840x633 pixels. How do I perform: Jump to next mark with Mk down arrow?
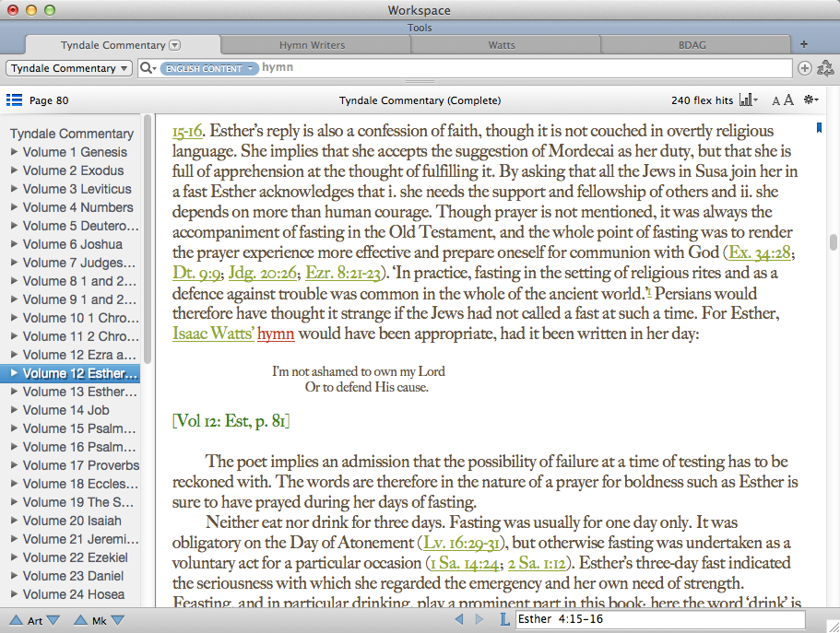pos(118,620)
